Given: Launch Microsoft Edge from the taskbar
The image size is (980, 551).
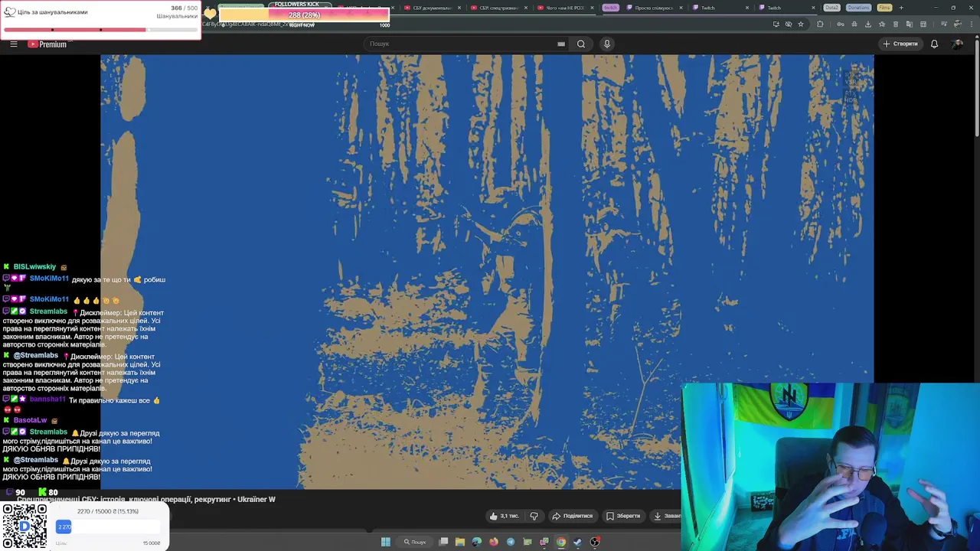Looking at the screenshot, I should pyautogui.click(x=477, y=542).
